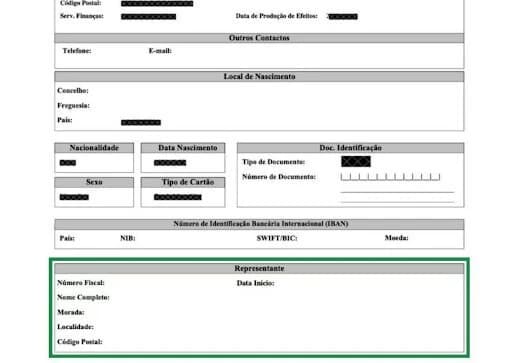Click the redacted Data de Produção de Efeitos value
Viewport: 512px width, 363px height.
(343, 17)
